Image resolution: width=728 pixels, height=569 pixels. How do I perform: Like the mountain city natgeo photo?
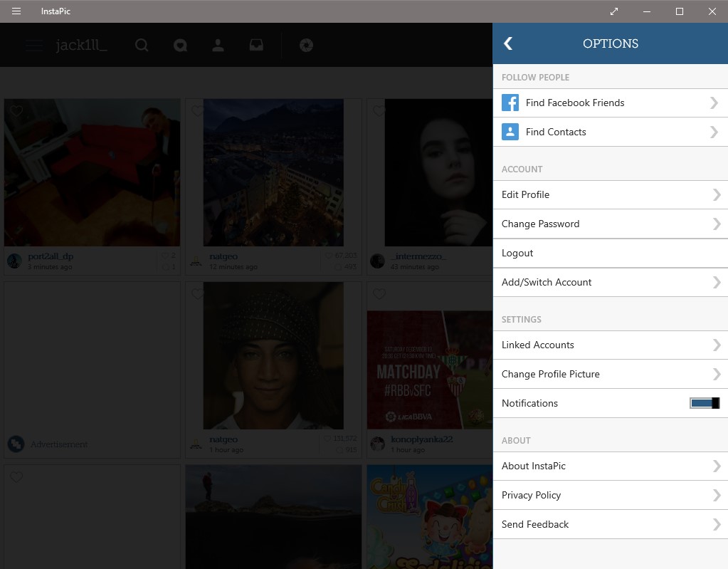coord(197,110)
